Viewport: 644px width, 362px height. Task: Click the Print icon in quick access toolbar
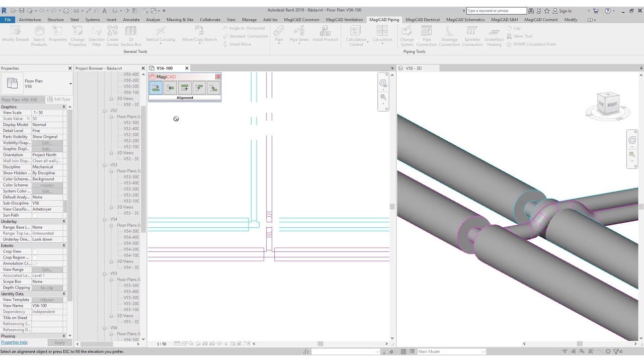point(66,11)
